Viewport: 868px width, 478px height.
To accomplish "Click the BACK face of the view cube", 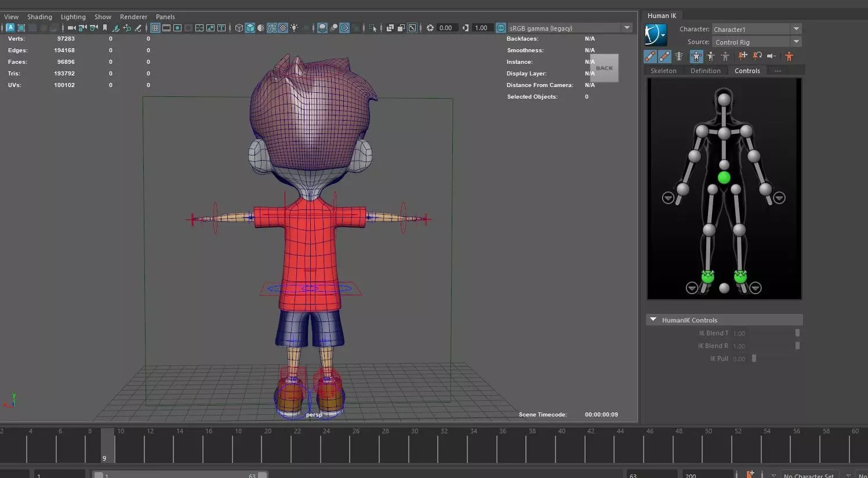I will tap(604, 68).
